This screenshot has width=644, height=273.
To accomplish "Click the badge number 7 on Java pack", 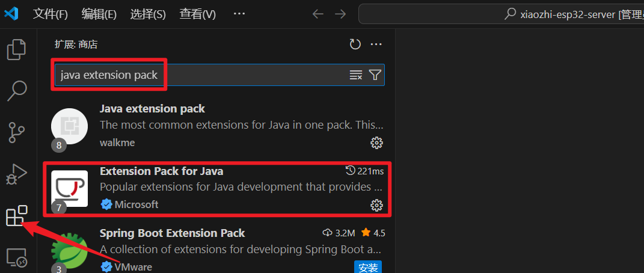I will [59, 207].
